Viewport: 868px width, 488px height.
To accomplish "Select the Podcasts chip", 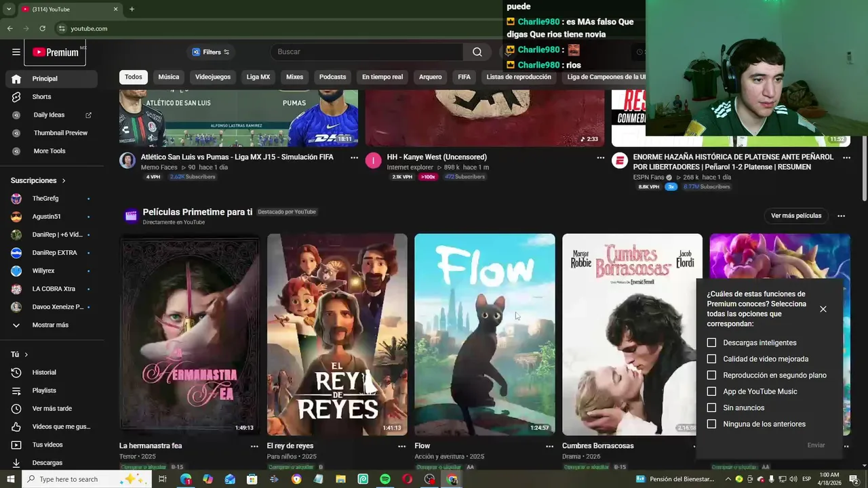I will [332, 77].
